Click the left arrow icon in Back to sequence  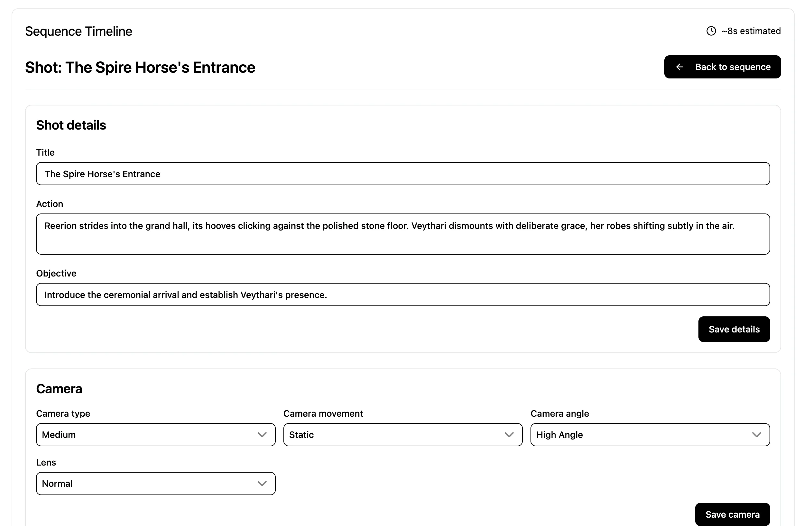click(680, 67)
